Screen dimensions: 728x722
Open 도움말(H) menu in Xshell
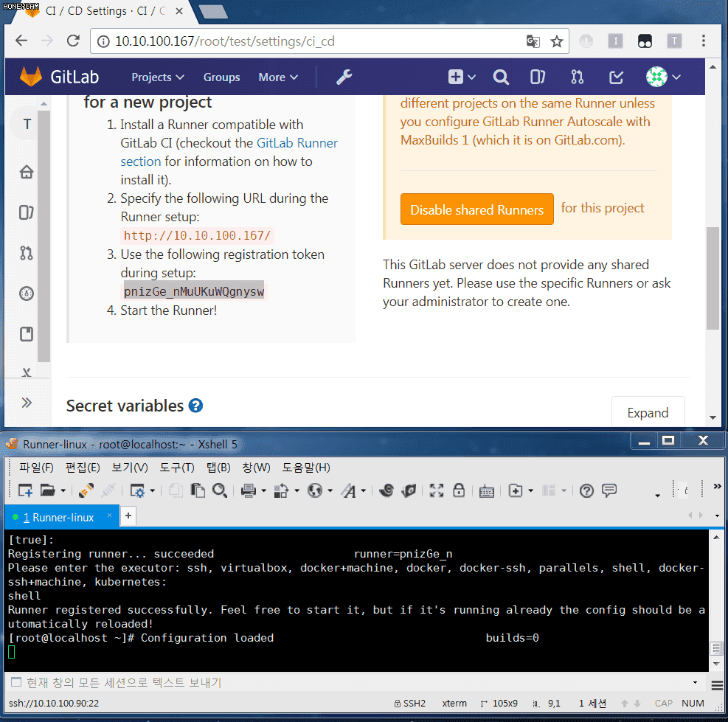(x=306, y=468)
